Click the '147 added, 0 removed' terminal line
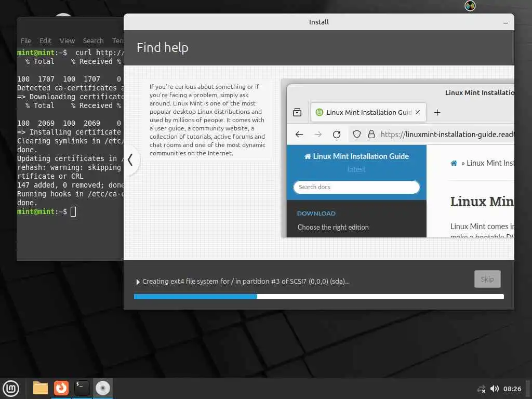Image resolution: width=532 pixels, height=399 pixels. 70,185
